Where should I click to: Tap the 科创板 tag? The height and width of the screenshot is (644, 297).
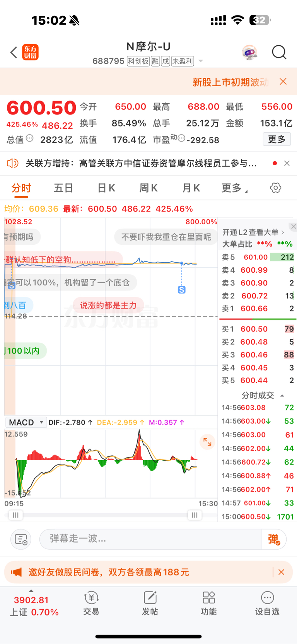click(x=138, y=61)
